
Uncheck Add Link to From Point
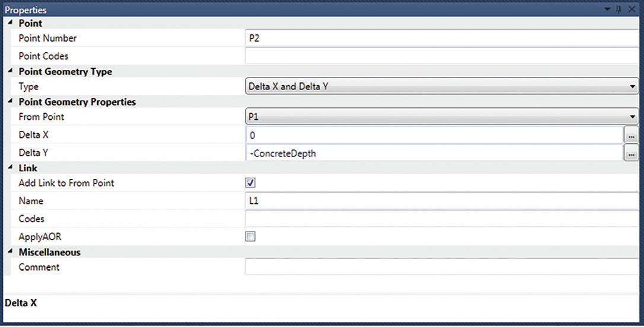(x=250, y=182)
